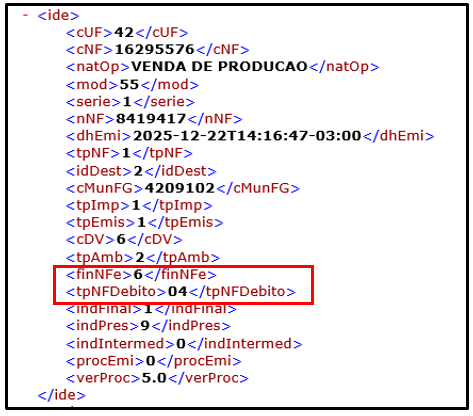Select the verProc value 5.0
The height and width of the screenshot is (416, 473).
[x=154, y=378]
